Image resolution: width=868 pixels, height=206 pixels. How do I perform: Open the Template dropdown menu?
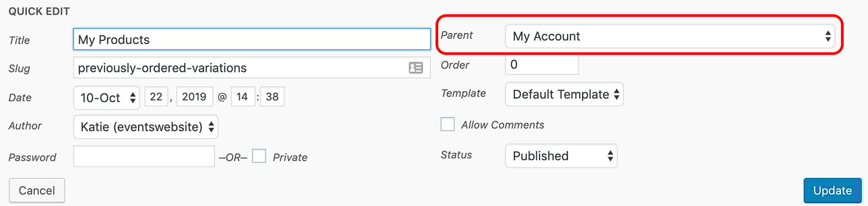pos(564,95)
